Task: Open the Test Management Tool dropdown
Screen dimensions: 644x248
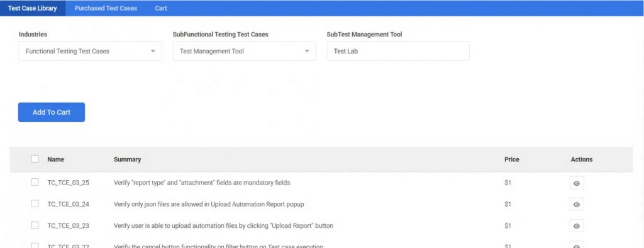Action: 245,51
